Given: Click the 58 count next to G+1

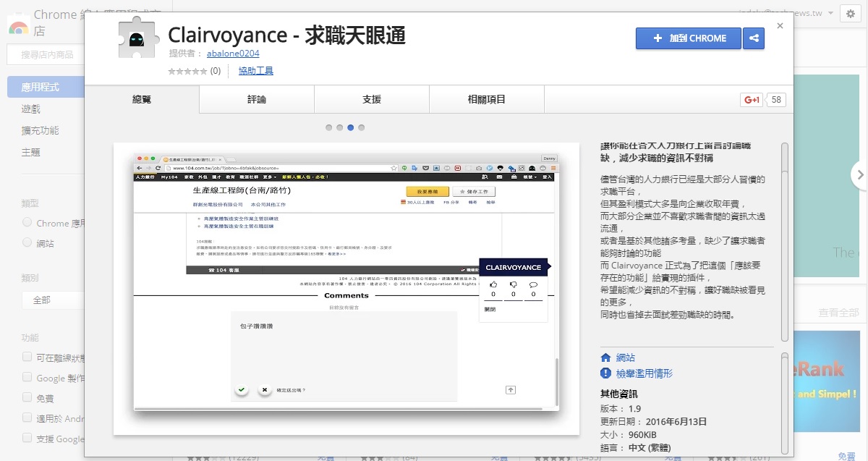Looking at the screenshot, I should pyautogui.click(x=776, y=100).
